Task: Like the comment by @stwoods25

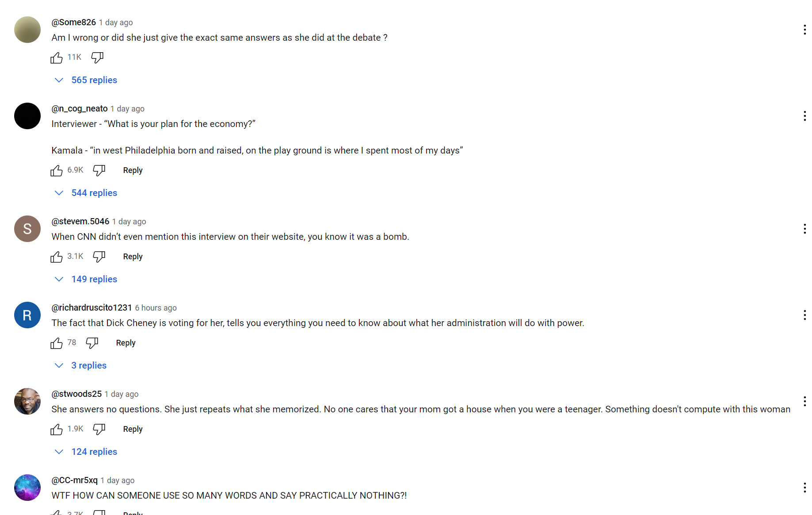Action: [57, 429]
